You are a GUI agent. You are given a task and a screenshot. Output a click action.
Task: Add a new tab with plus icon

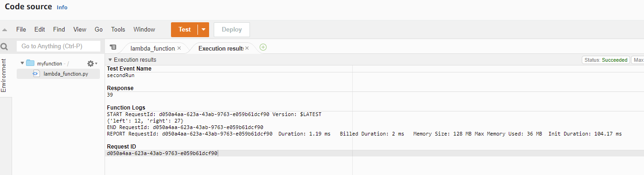click(x=263, y=47)
